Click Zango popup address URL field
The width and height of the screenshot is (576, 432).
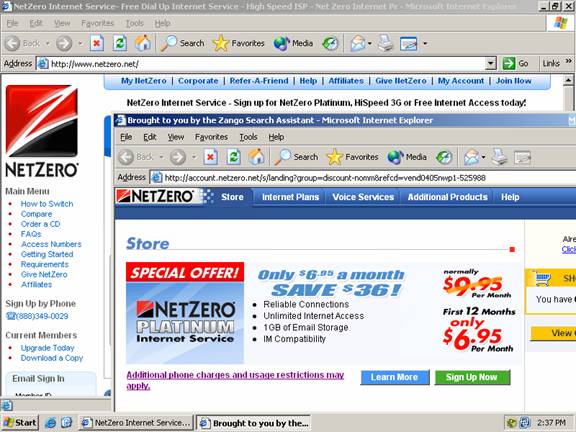point(362,178)
